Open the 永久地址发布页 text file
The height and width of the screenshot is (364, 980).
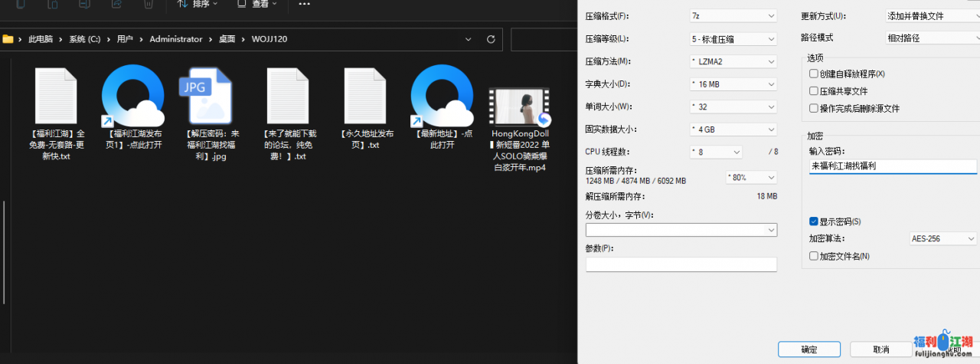pyautogui.click(x=364, y=96)
